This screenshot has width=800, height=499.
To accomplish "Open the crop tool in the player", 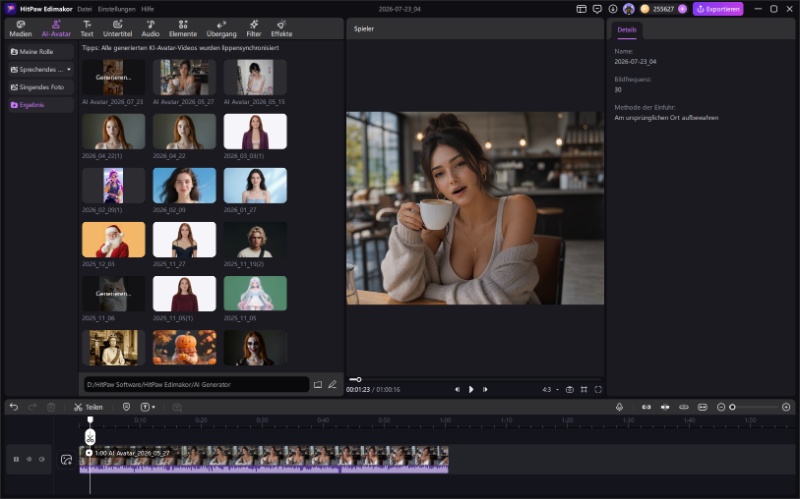I will pyautogui.click(x=584, y=389).
